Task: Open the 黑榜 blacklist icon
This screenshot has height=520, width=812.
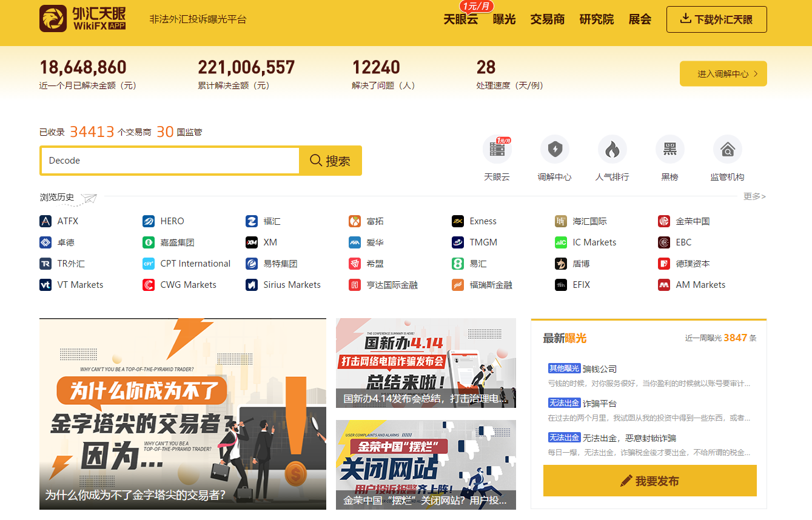Action: [670, 149]
